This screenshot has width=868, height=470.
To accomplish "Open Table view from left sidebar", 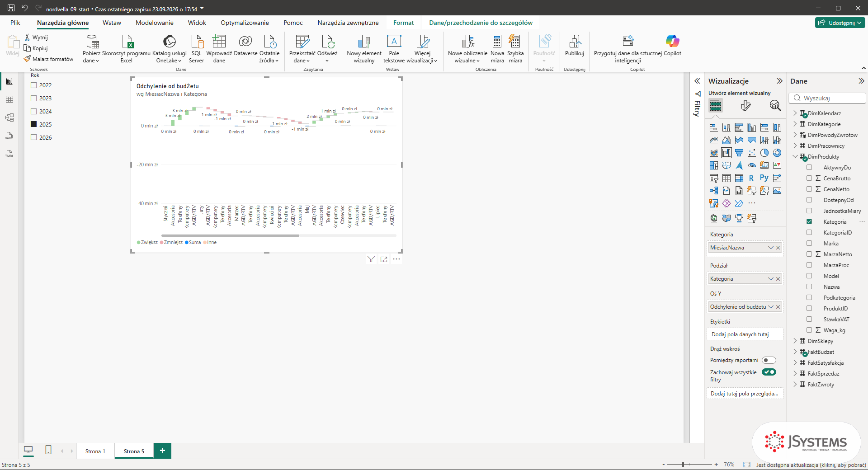I will [x=9, y=99].
